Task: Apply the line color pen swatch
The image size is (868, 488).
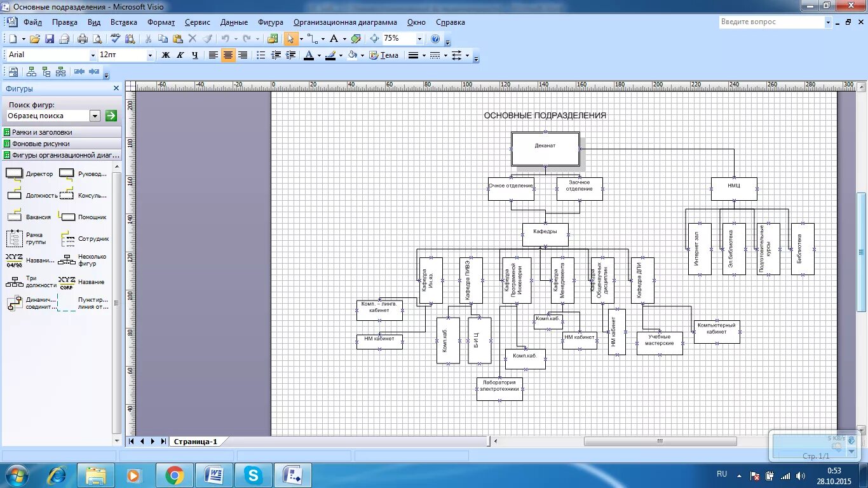Action: click(330, 55)
